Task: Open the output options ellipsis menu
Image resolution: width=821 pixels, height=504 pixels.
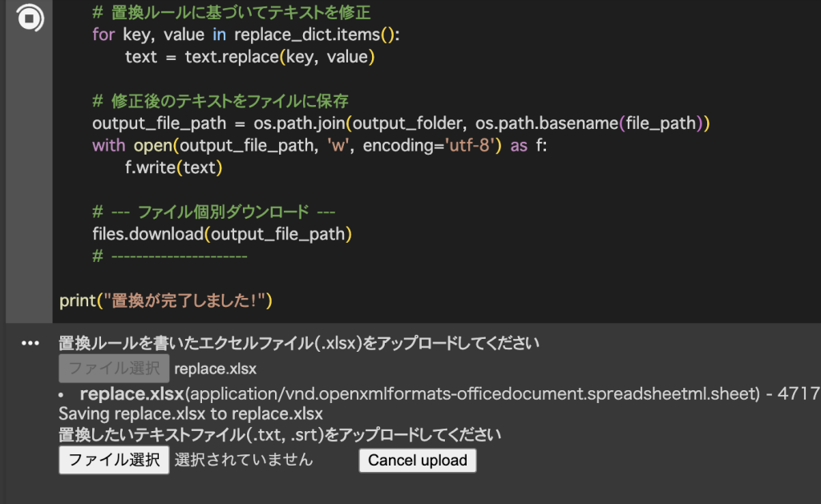Action: [x=30, y=344]
